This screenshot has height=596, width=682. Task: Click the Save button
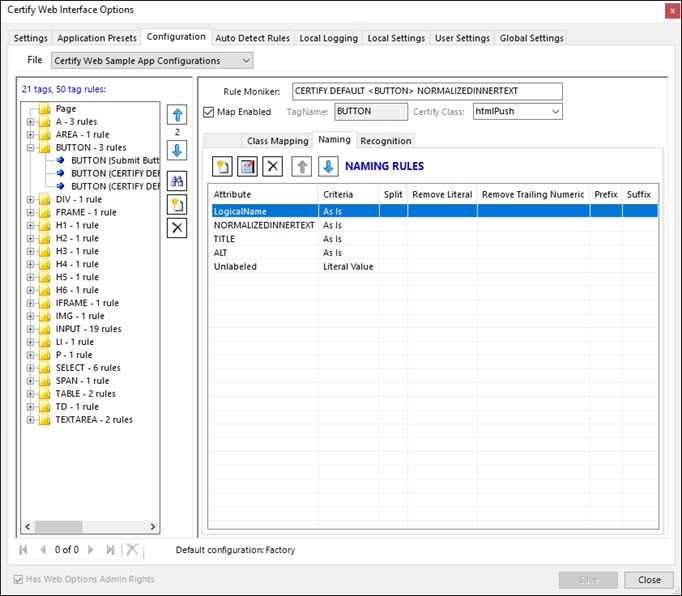pos(588,580)
